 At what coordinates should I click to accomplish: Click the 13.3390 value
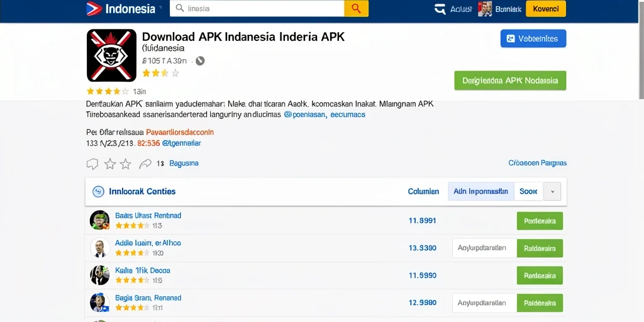[x=422, y=248]
